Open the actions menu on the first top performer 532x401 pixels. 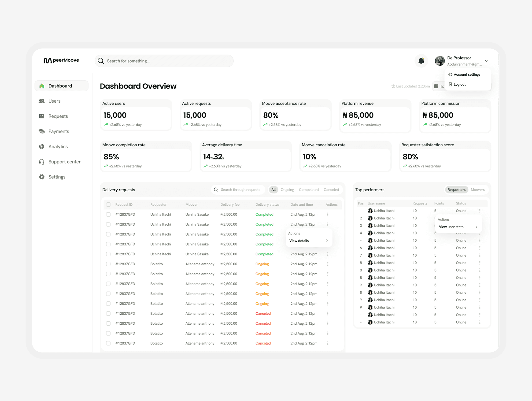pos(480,211)
